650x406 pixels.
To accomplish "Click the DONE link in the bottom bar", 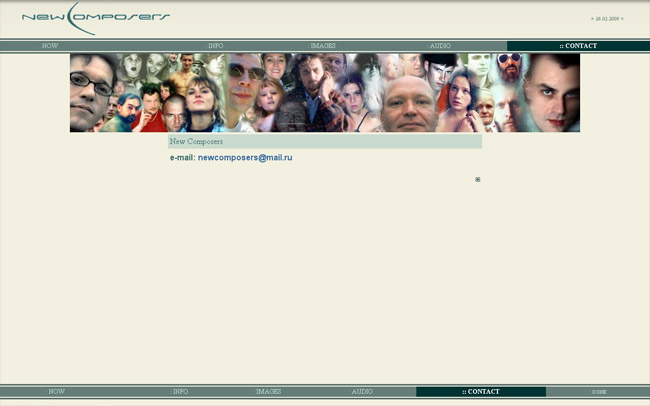I will click(599, 392).
